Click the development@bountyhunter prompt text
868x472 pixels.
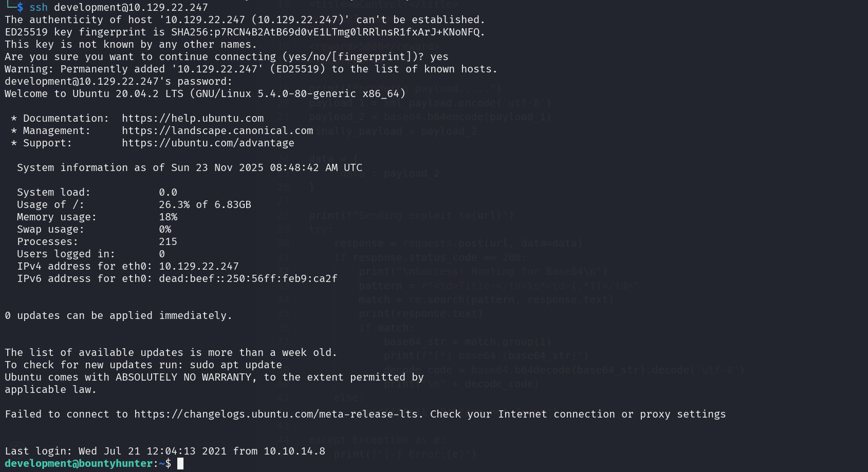[79, 464]
